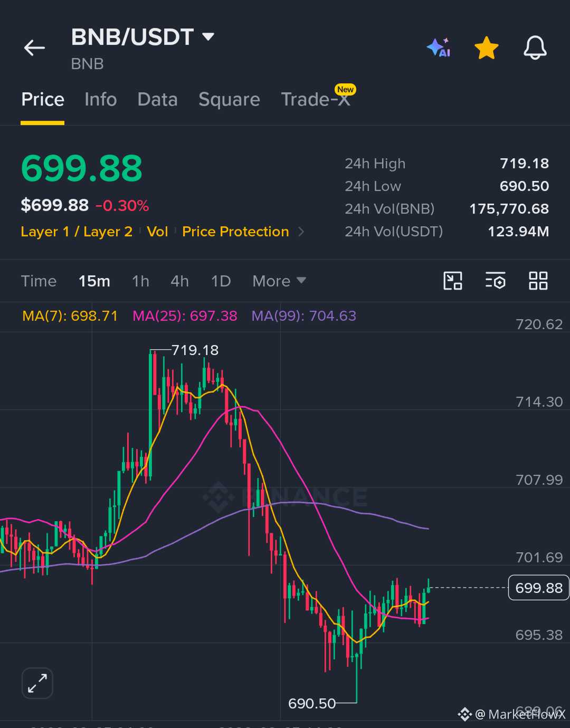Select the 15m chart interval
The width and height of the screenshot is (570, 728).
94,281
